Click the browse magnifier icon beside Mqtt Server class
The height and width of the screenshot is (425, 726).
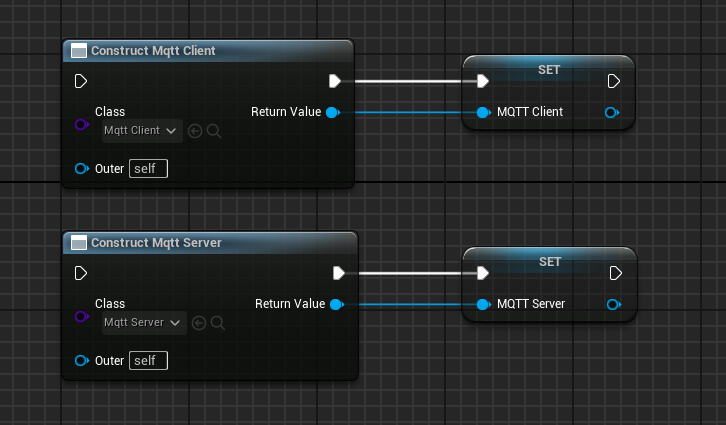(217, 322)
